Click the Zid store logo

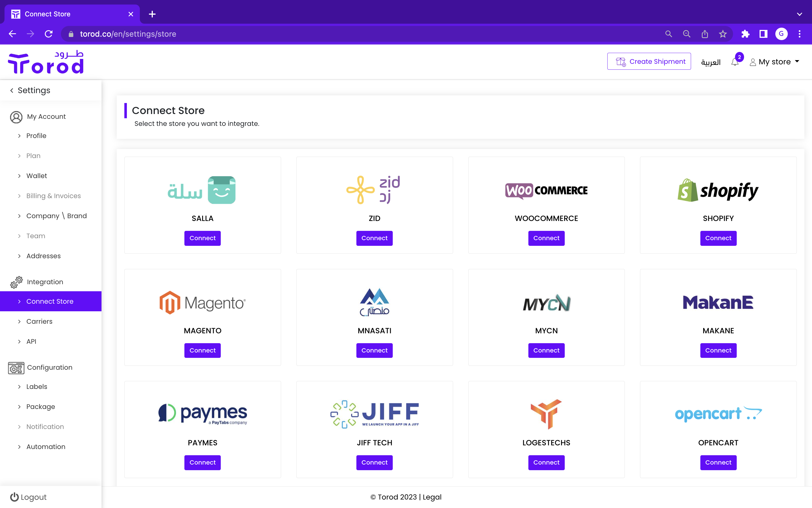tap(374, 190)
